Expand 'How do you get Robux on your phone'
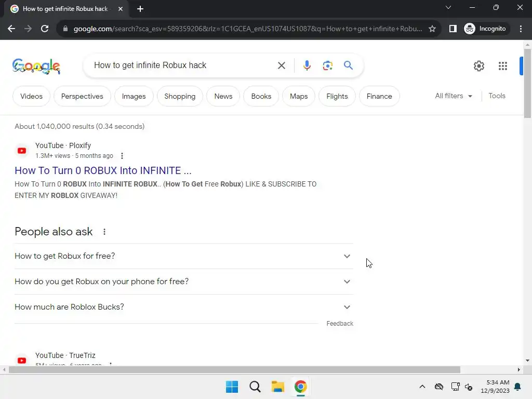The height and width of the screenshot is (399, 532). tap(184, 282)
